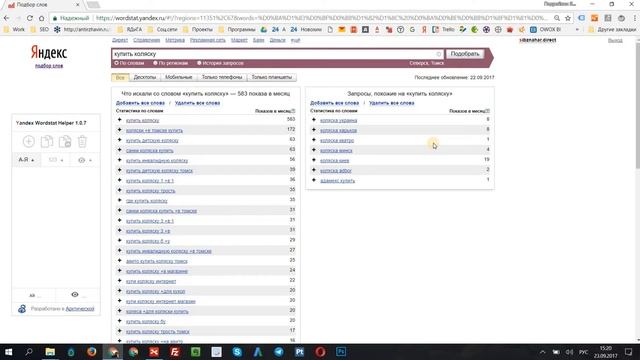Screen dimensions: 640x360
Task: Clear the search field with the X icon
Action: pos(439,54)
